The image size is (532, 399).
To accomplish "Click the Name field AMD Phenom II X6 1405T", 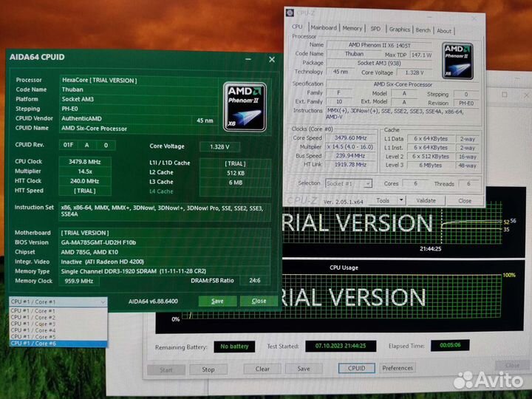I will 379,45.
